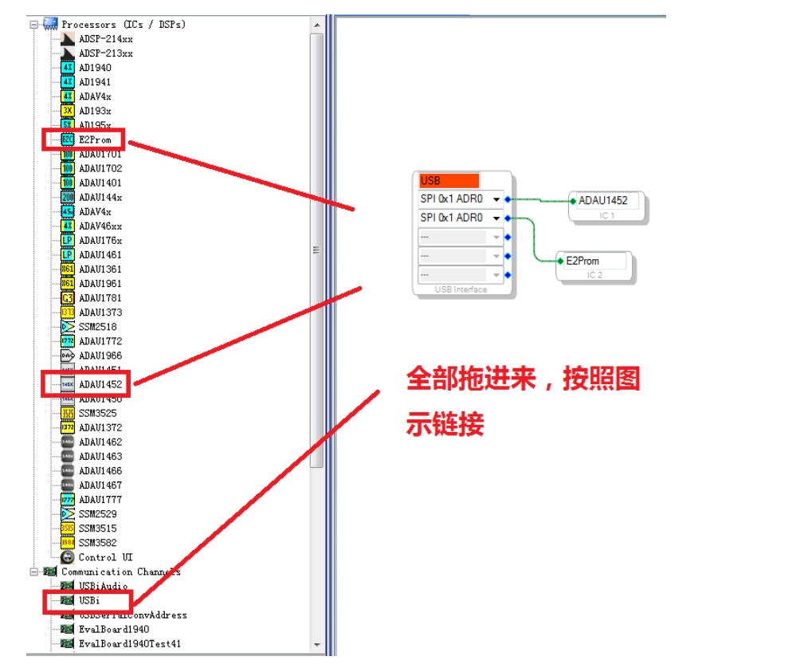Click the tree panel scrollbar thumb
The image size is (808, 672).
[x=317, y=250]
